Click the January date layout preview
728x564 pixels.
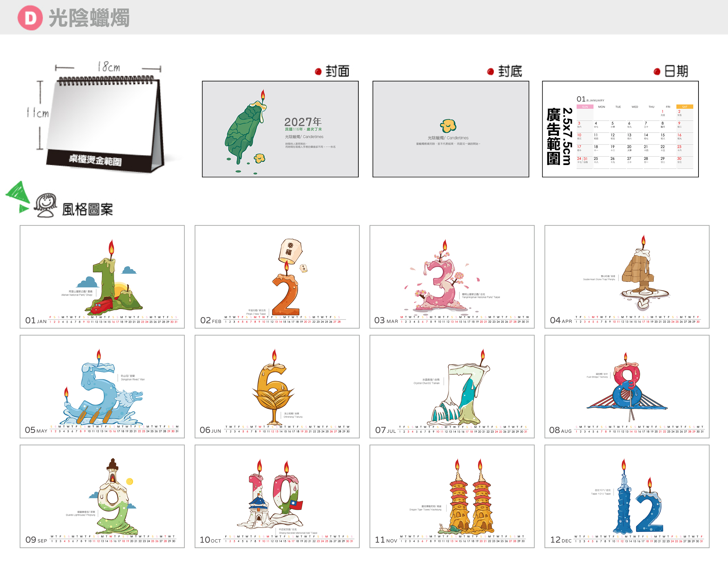(x=620, y=129)
